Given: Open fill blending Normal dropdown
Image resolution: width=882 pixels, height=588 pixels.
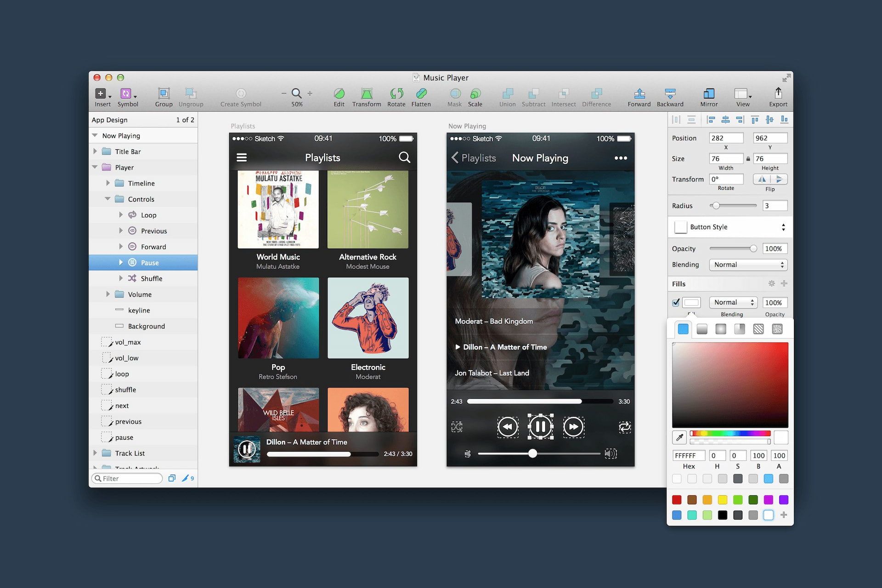Looking at the screenshot, I should pyautogui.click(x=734, y=302).
